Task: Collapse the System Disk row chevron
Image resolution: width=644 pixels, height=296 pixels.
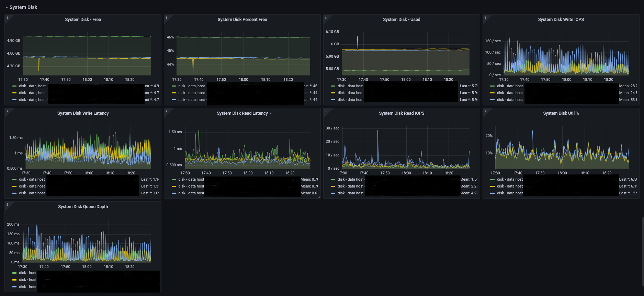Action: [x=7, y=7]
